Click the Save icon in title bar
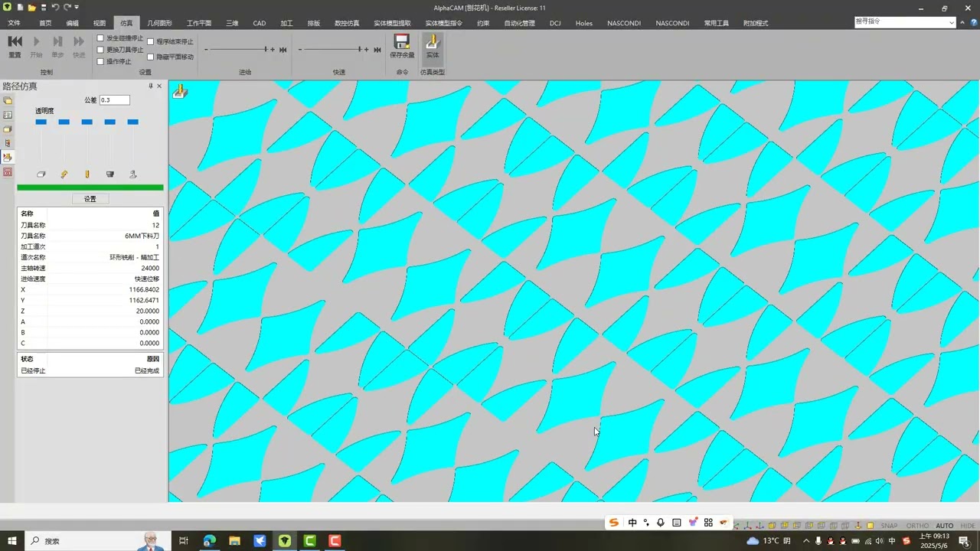The image size is (980, 551). pyautogui.click(x=43, y=7)
